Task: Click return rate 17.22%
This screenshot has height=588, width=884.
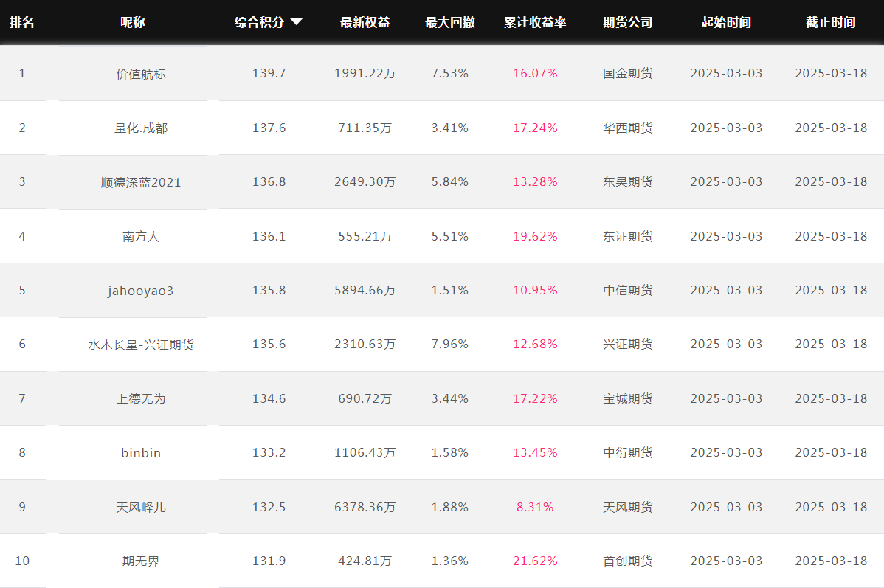Action: tap(535, 398)
